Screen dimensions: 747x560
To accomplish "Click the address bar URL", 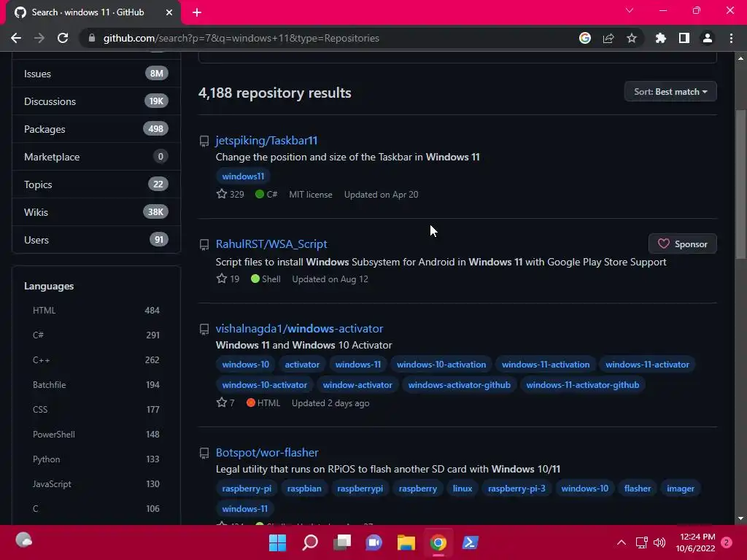I will click(x=241, y=38).
